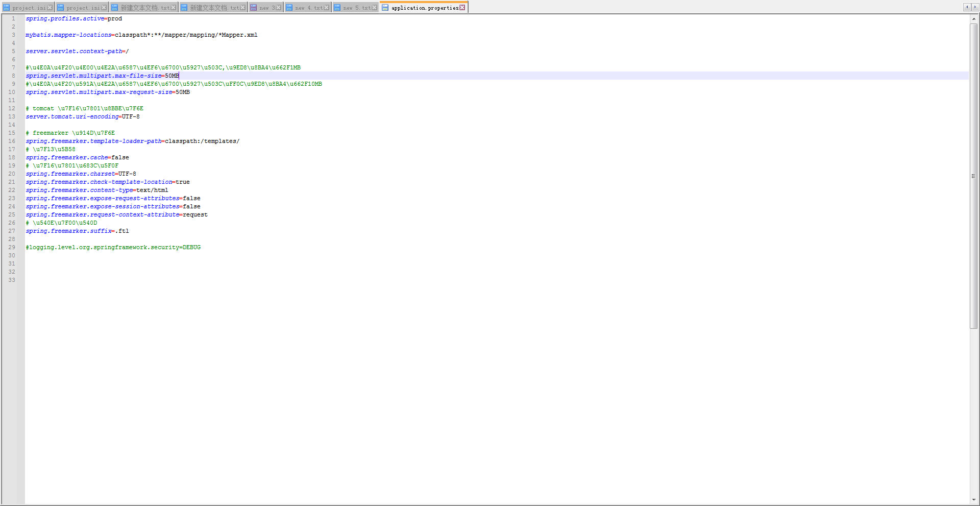Switch to the new 5.txt tab
Viewport: 980px width, 506px height.
point(356,8)
